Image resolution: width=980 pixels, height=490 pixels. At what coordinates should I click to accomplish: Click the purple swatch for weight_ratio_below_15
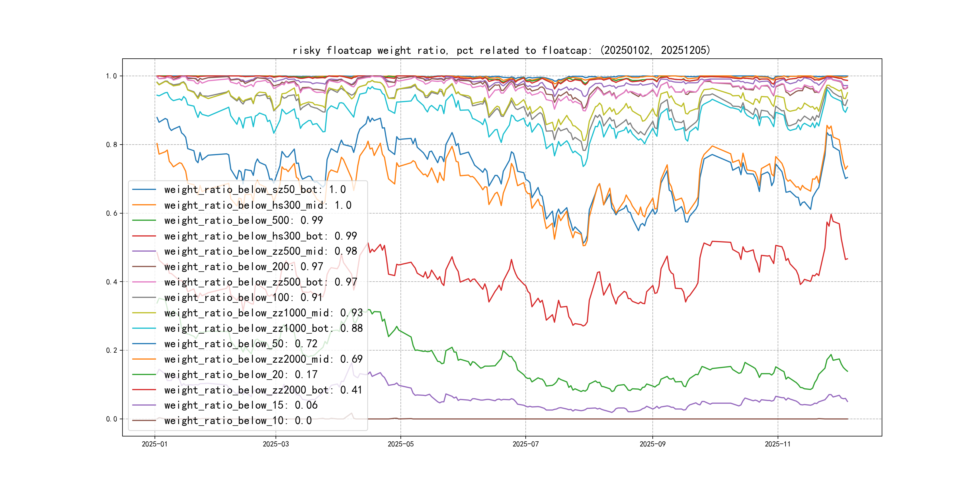click(x=144, y=405)
